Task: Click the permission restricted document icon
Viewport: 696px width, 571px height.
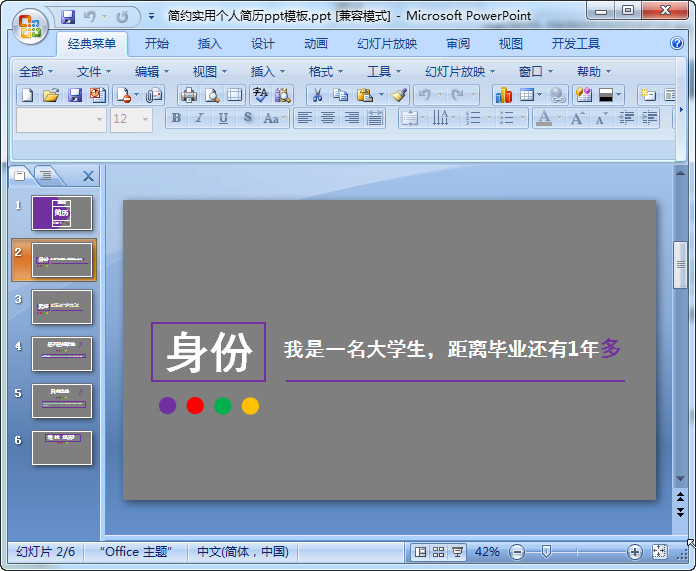Action: [124, 95]
